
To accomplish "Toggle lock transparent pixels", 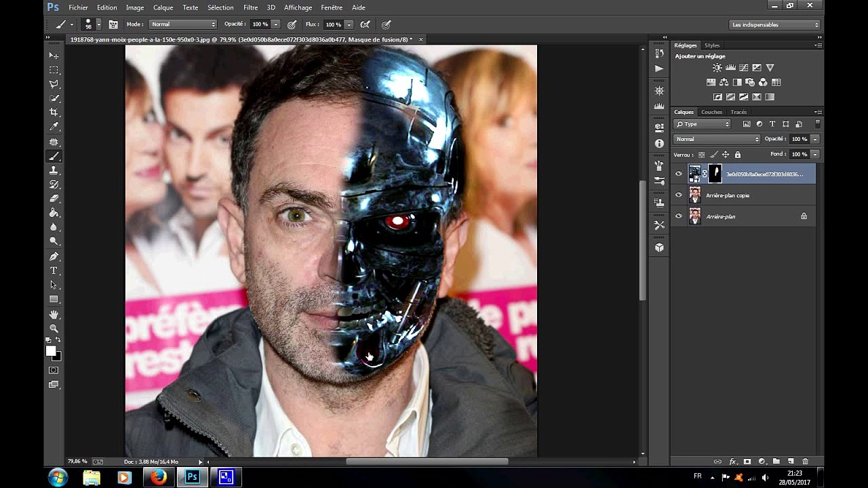I will (x=702, y=155).
